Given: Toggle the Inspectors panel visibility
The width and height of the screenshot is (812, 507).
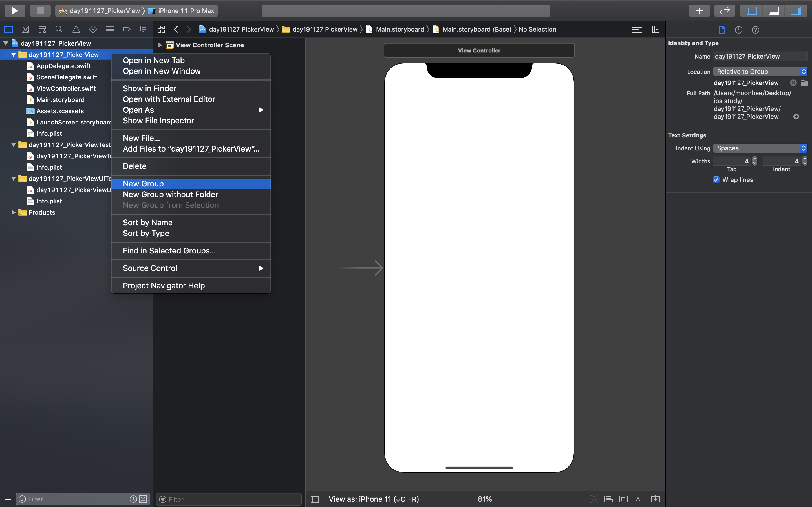Looking at the screenshot, I should [x=795, y=10].
